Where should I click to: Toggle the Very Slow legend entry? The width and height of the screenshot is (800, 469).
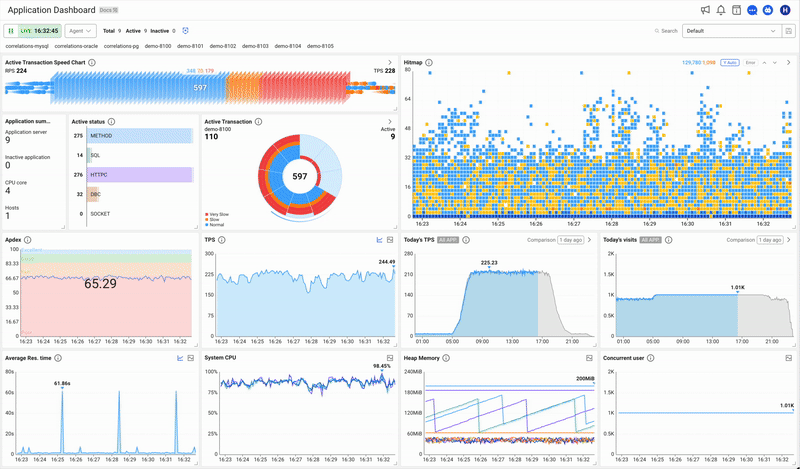tap(217, 215)
